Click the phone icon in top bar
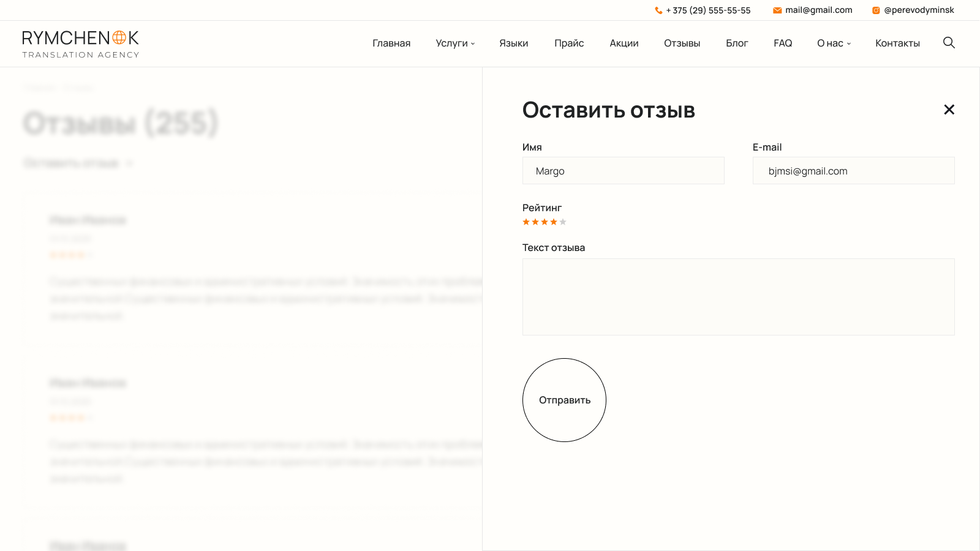Screen dimensions: 980x551 pos(658,10)
